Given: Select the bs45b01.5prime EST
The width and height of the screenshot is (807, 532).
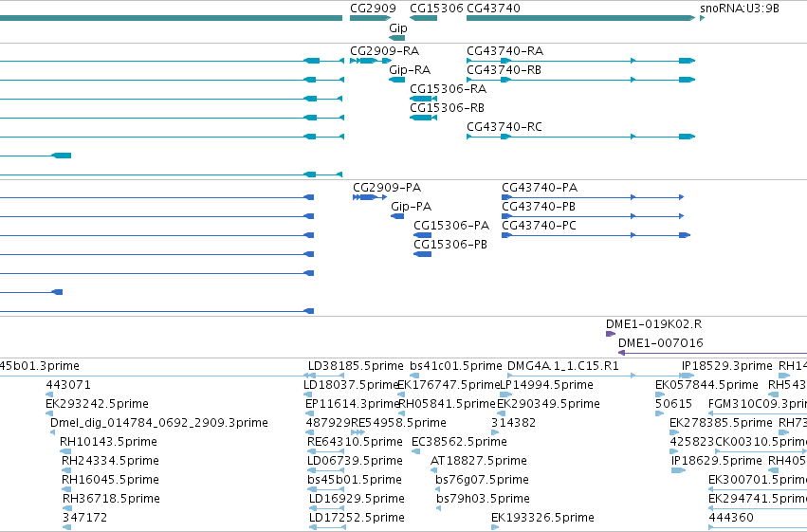Looking at the screenshot, I should (x=354, y=480).
